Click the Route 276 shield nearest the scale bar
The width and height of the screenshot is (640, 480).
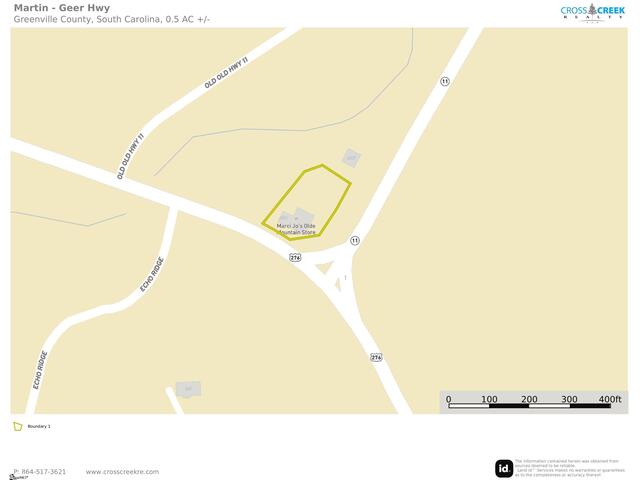click(x=376, y=357)
